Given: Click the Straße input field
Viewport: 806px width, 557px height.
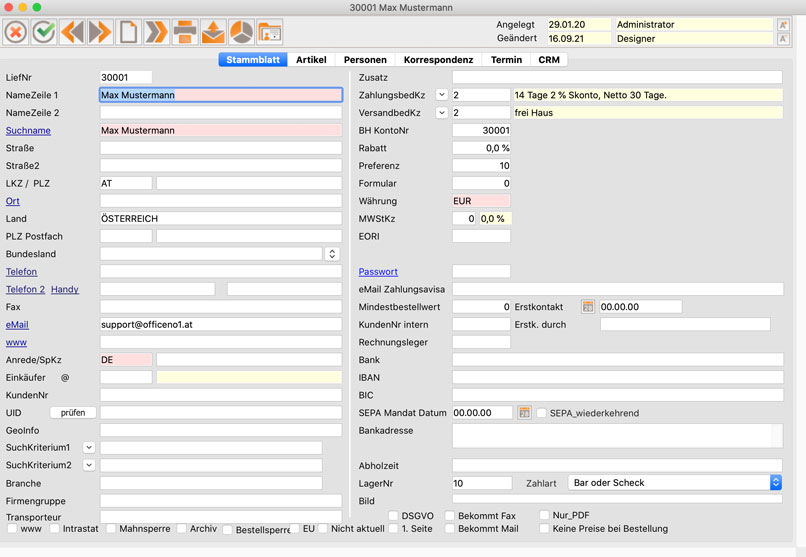Looking at the screenshot, I should pos(221,148).
